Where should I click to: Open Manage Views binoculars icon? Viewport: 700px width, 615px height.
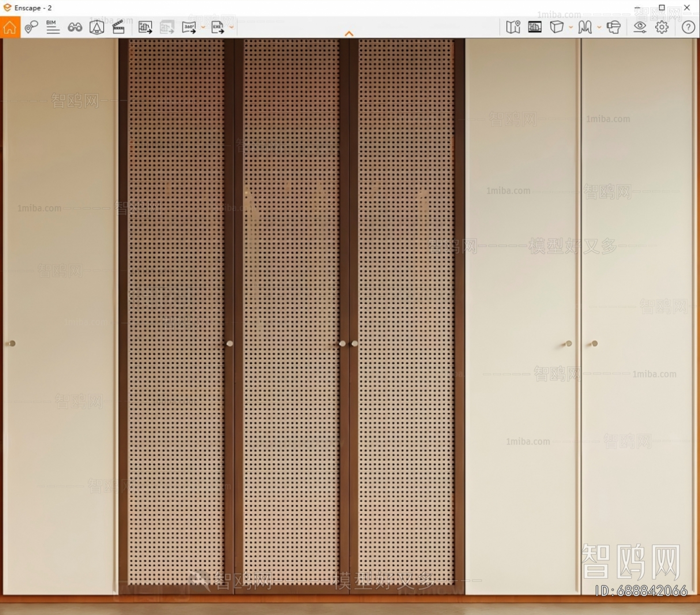[75, 27]
